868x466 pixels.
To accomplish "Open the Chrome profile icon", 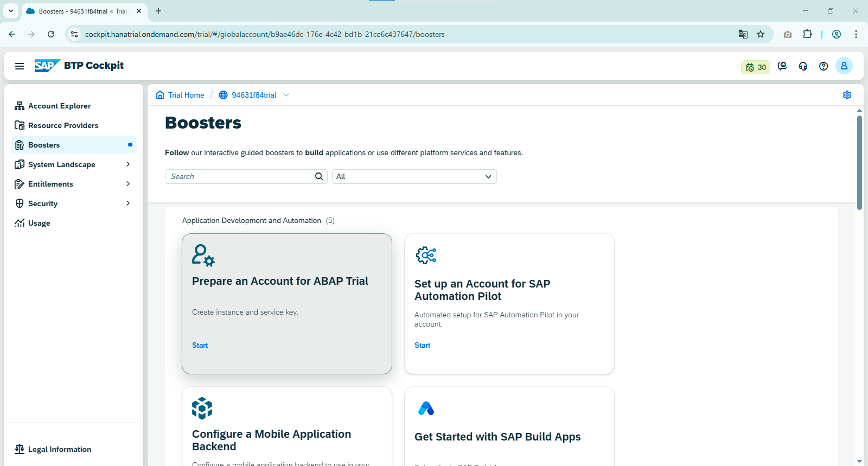I will pyautogui.click(x=837, y=34).
